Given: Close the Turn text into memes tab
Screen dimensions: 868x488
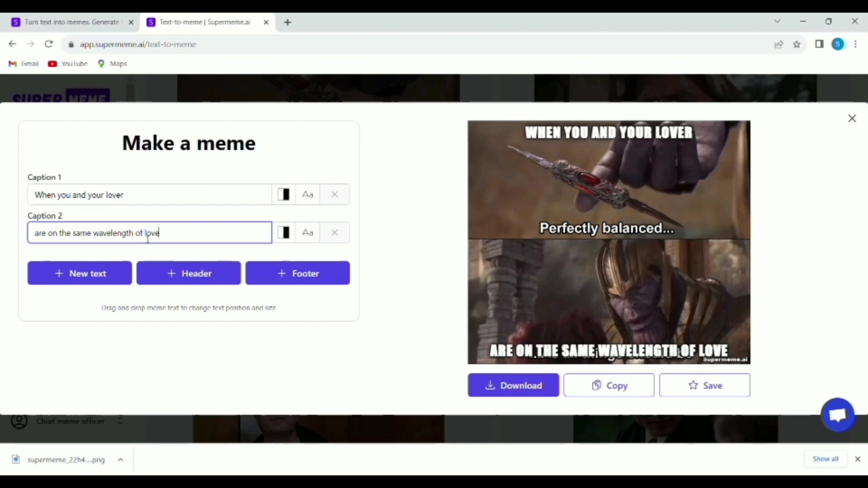Looking at the screenshot, I should (x=131, y=22).
